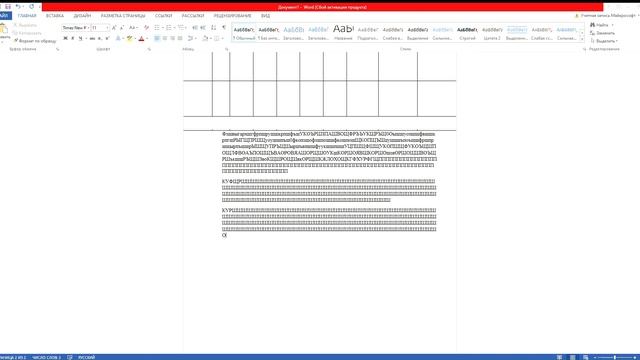The image size is (640, 360).
Task: Switch to ССЫЛКИ tab
Action: pyautogui.click(x=163, y=16)
